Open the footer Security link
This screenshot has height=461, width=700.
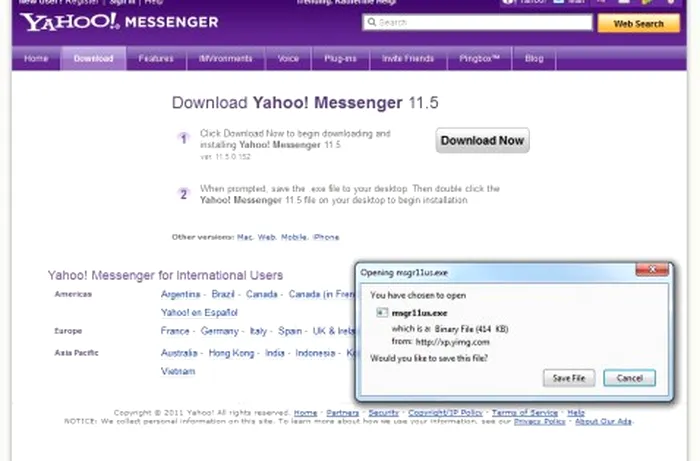[x=383, y=413]
